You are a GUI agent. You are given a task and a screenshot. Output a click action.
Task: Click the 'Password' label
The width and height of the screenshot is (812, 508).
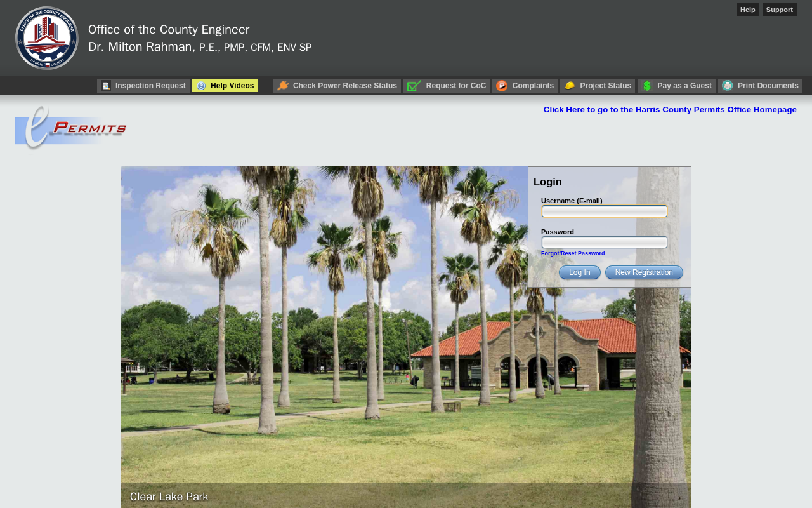click(558, 232)
